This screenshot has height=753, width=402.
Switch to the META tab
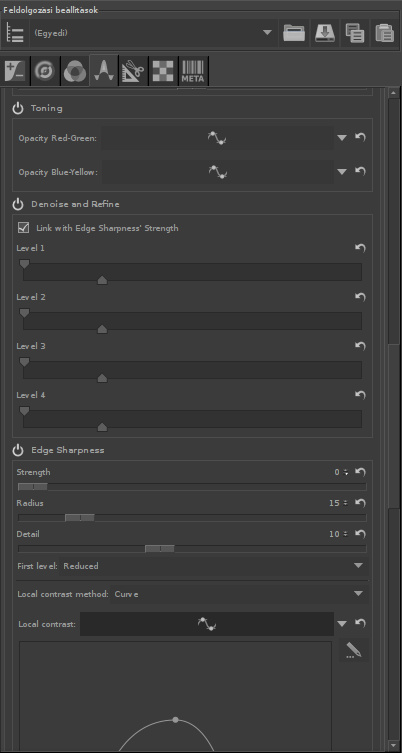click(x=193, y=71)
